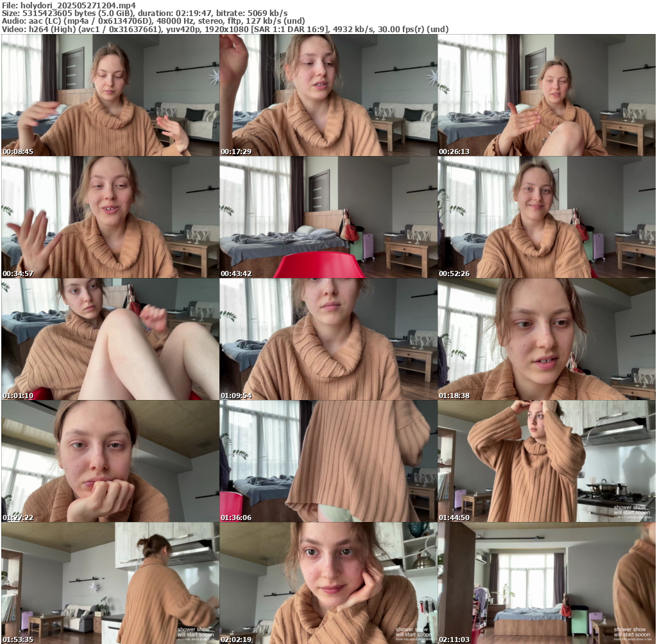This screenshot has width=657, height=644.
Task: Select the thumbnail stamped 02:11:03
Action: click(547, 583)
